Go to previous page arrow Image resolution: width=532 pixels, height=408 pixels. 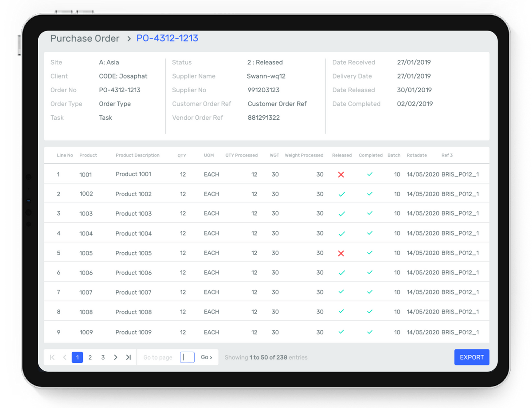[x=65, y=357]
